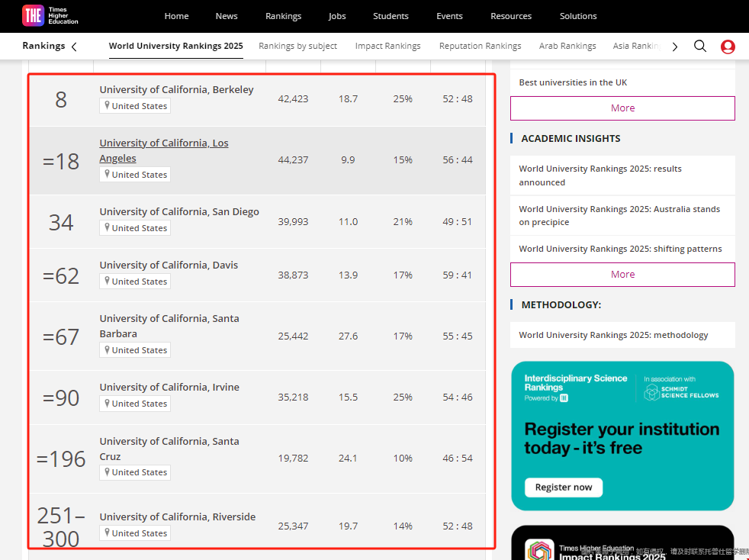Switch to Reputation Rankings tab
This screenshot has height=560, width=749.
click(x=480, y=47)
